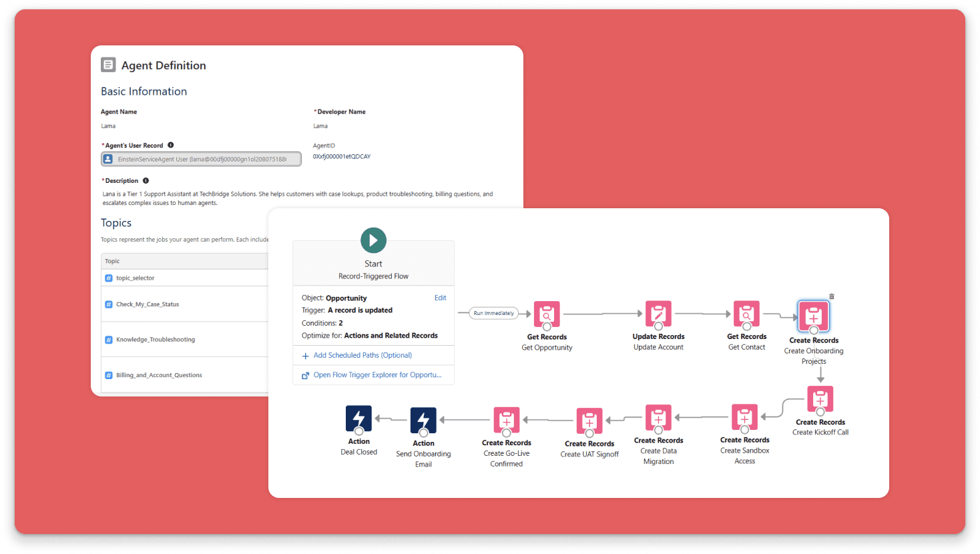Click Edit on the Start element
The image size is (980, 554).
440,298
